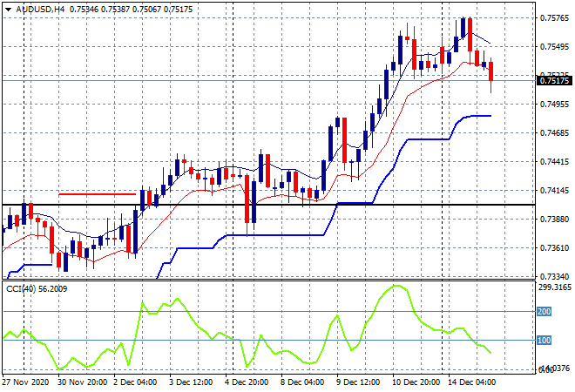Click the CCI 200 level label
Viewport: 575px width, 392px height.
click(x=544, y=312)
